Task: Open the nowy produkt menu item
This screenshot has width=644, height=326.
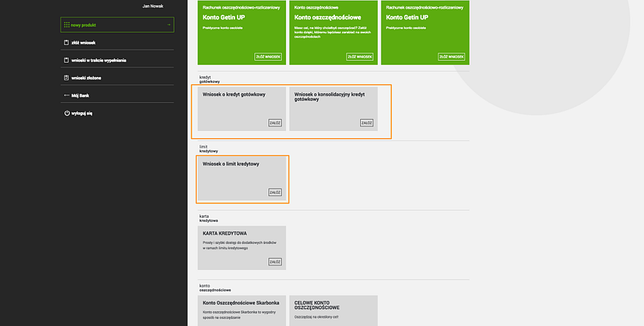Action: (117, 24)
